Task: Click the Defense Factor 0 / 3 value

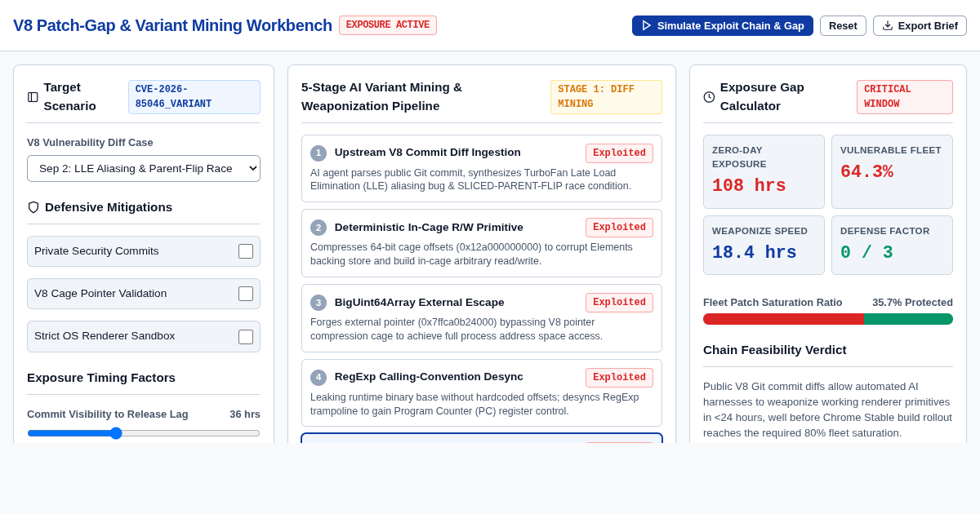Action: (866, 253)
